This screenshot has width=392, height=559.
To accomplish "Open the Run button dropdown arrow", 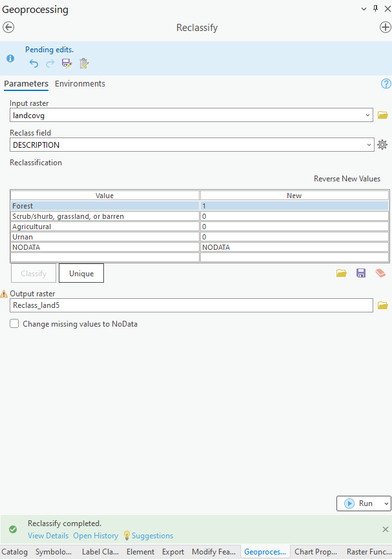I will click(x=386, y=503).
